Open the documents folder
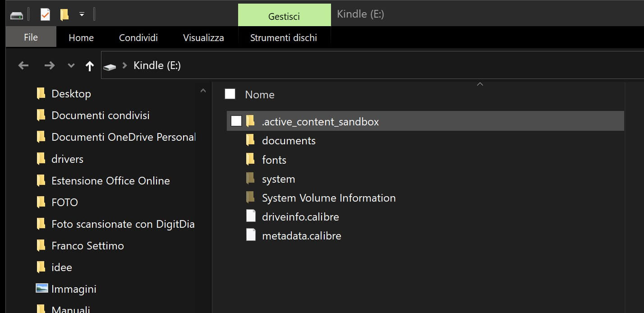Screen dimensions: 644x313 coord(288,141)
